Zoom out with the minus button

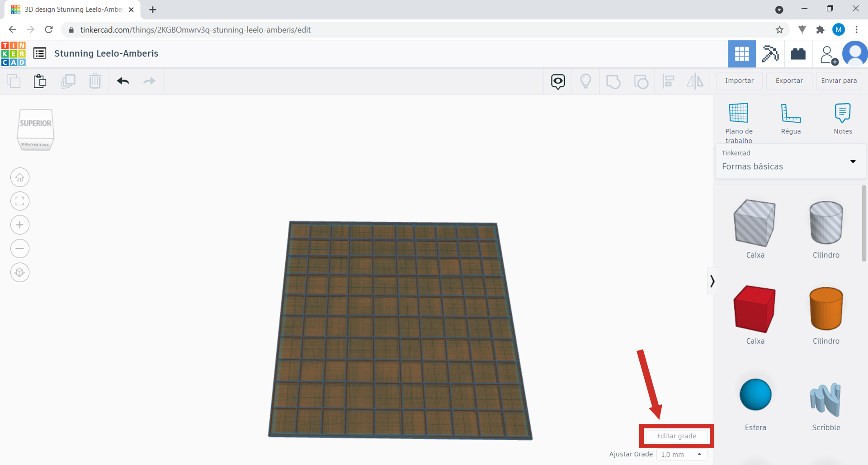pos(20,249)
